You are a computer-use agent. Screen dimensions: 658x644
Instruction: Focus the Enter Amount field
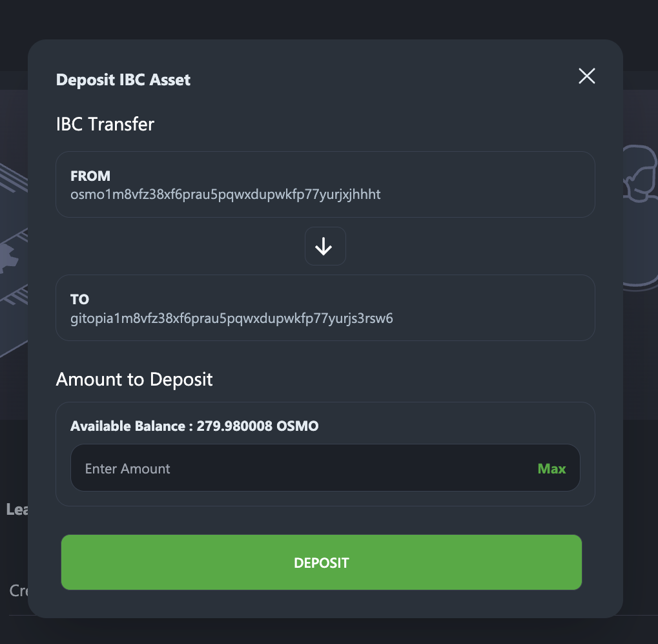tap(302, 468)
